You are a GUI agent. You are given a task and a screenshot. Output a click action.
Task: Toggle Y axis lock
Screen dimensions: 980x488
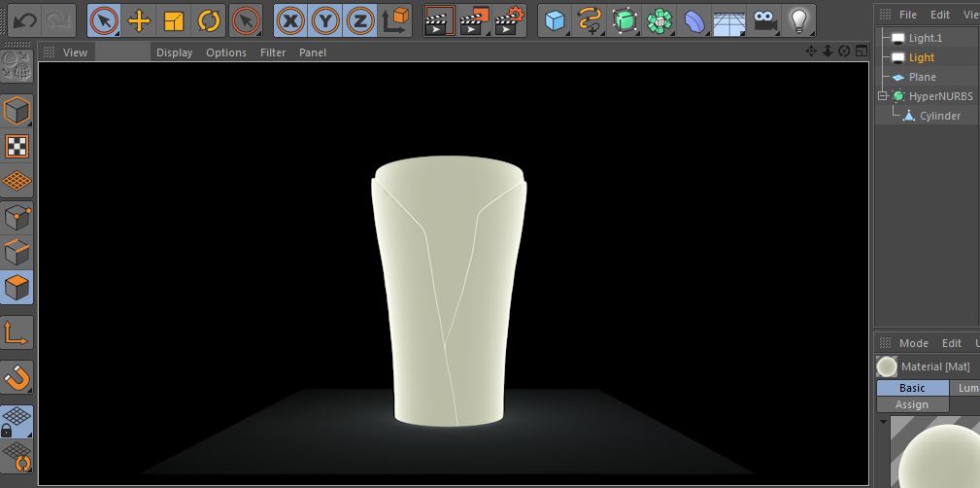325,20
